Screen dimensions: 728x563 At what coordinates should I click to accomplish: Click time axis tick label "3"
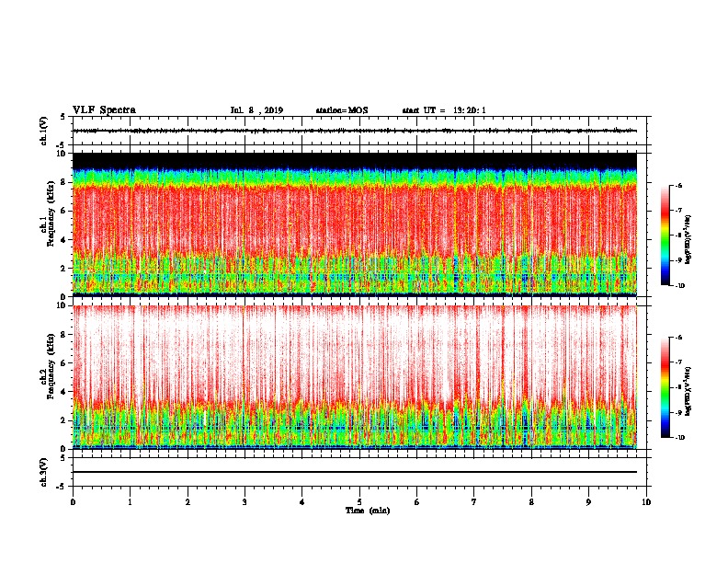coord(245,502)
